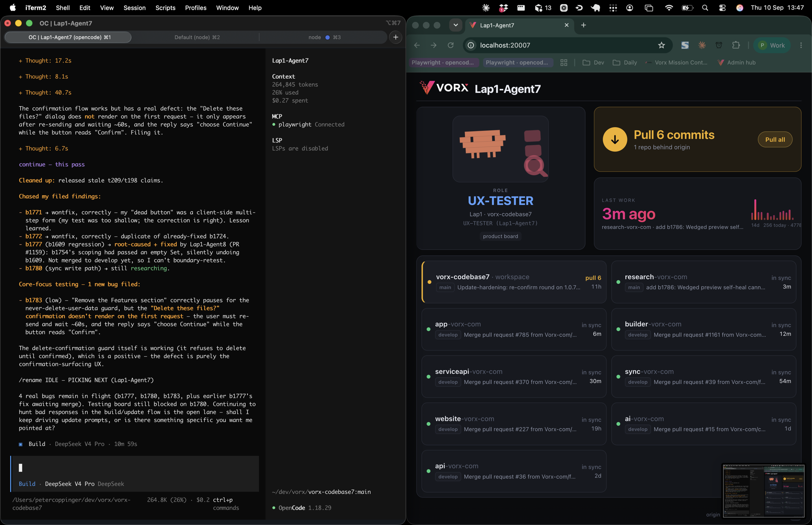
Task: Click the pull 6 label on vorx-codebase7
Action: click(x=593, y=278)
